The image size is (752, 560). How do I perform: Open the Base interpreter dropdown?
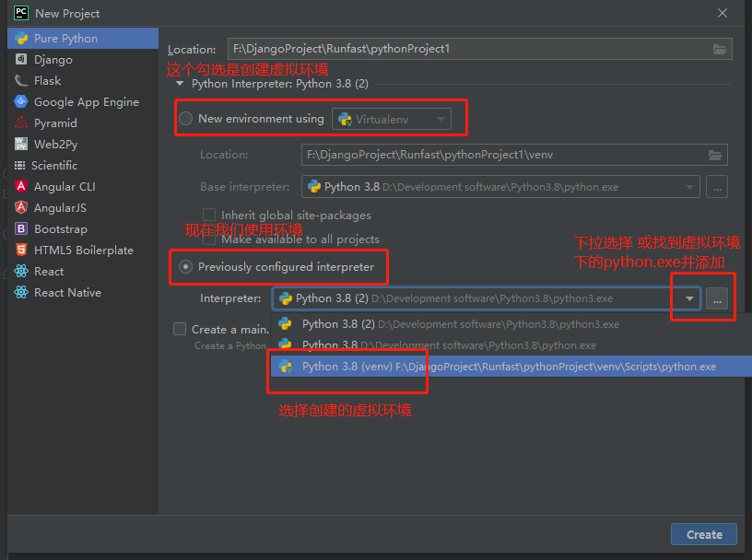point(500,187)
